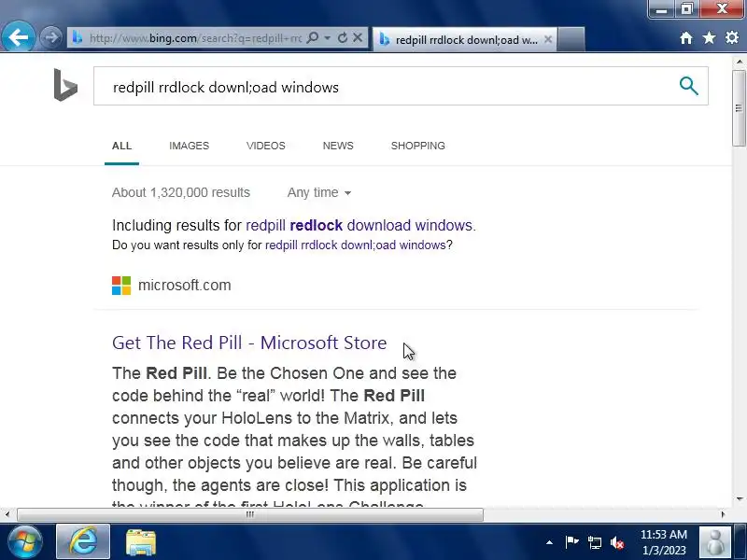Viewport: 747px width, 560px height.
Task: Open Windows Explorer from the taskbar
Action: pos(141,542)
